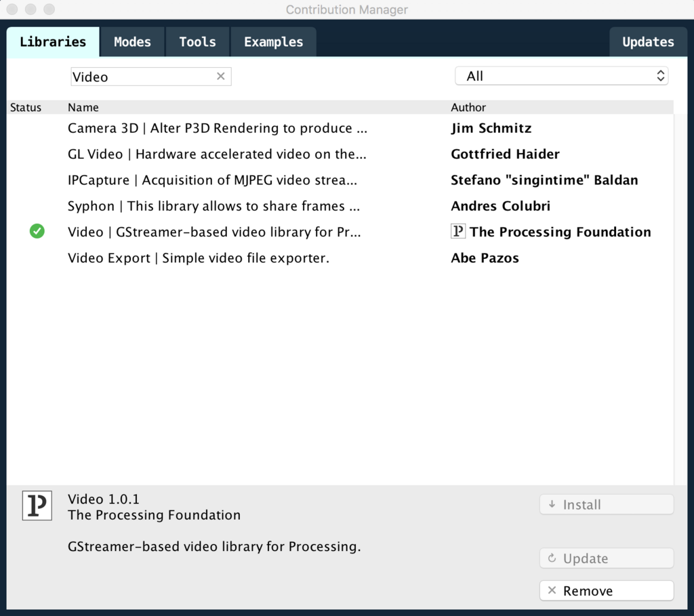Click author Jim Schmitz
This screenshot has height=616, width=694.
click(x=491, y=128)
